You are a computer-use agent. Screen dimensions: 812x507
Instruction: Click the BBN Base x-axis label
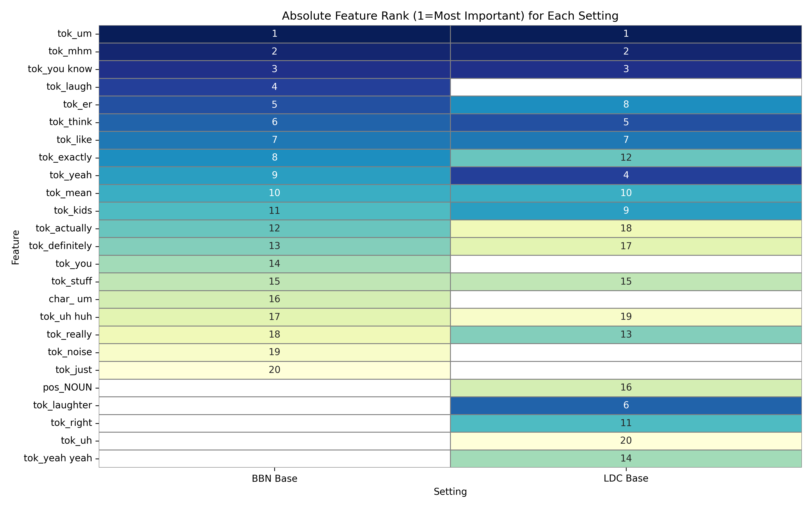(x=275, y=479)
